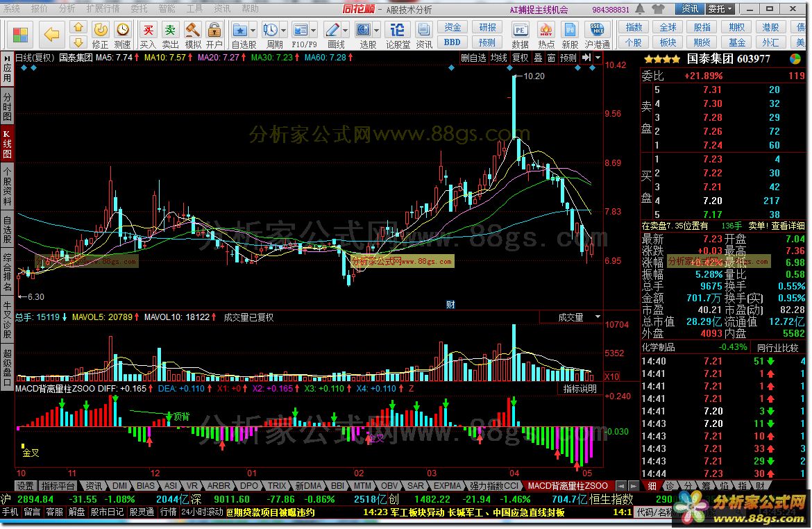
Task: Click the 删自选 button
Action: pos(473,58)
